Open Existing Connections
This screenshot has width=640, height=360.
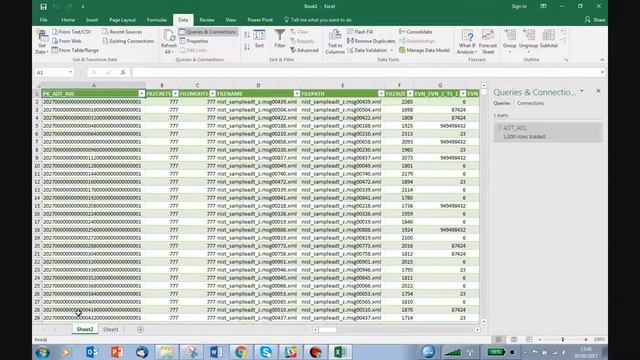coord(129,41)
